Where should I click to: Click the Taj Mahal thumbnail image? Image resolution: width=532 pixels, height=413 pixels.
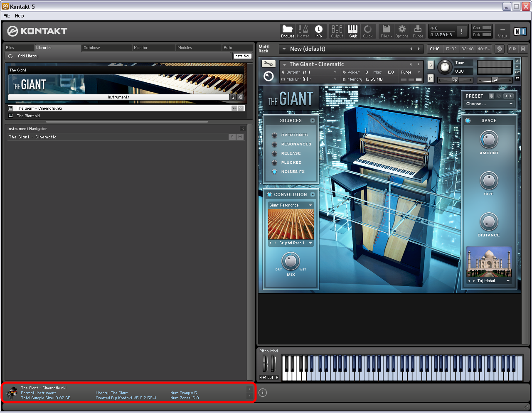point(489,262)
